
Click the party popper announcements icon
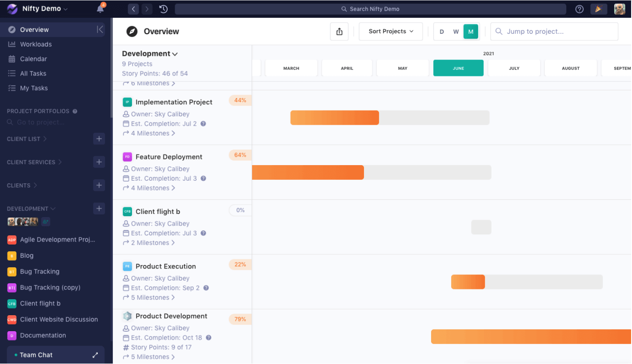(599, 8)
